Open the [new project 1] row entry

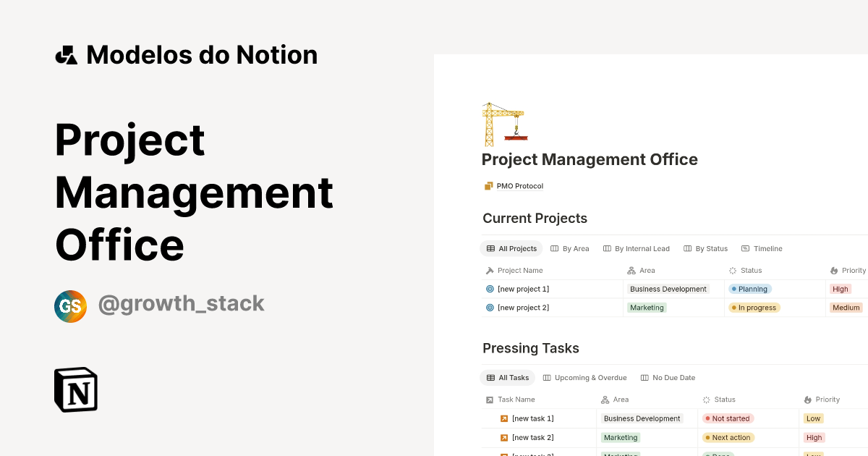(x=524, y=289)
